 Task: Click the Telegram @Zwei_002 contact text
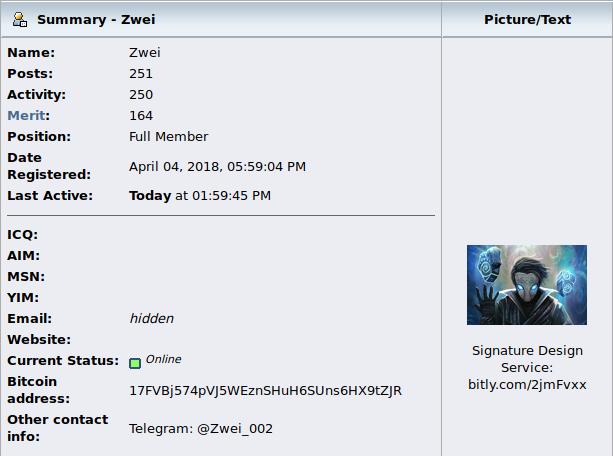click(x=201, y=429)
